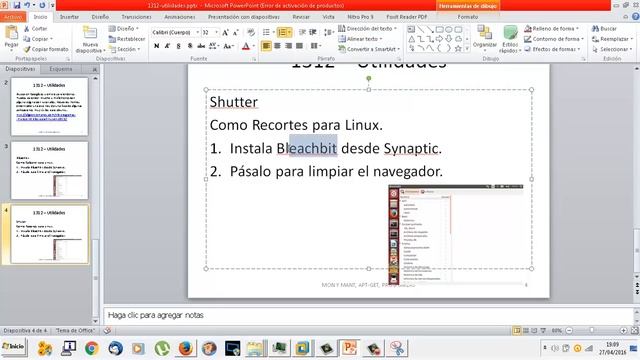
Task: Select the oval shape in gallery
Action: click(449, 29)
